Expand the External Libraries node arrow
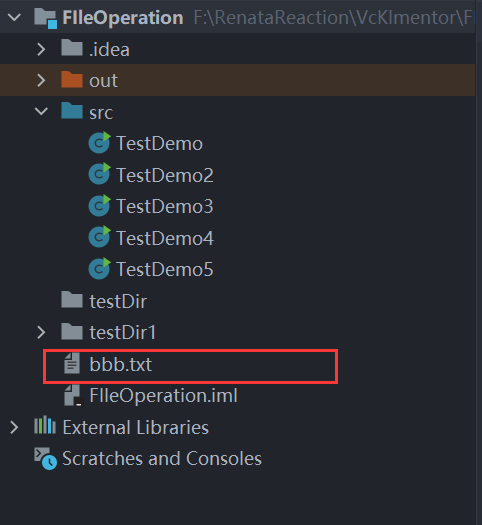The width and height of the screenshot is (482, 525). 14,428
